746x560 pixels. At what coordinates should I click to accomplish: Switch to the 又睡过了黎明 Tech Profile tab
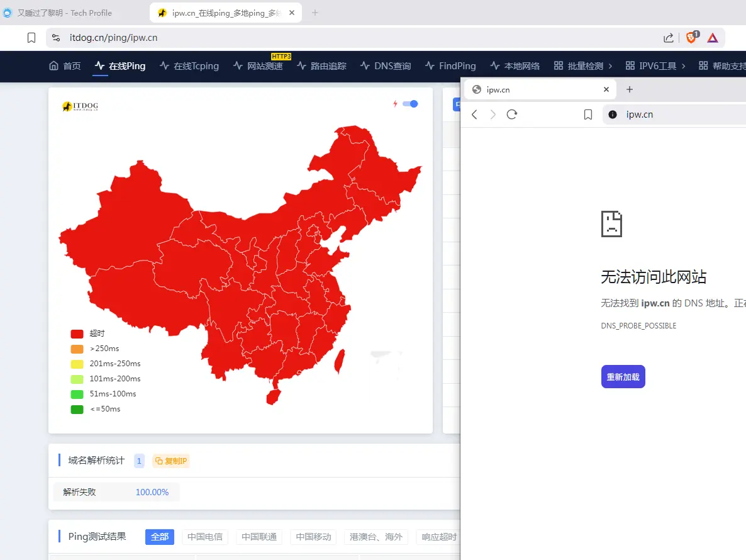[64, 13]
